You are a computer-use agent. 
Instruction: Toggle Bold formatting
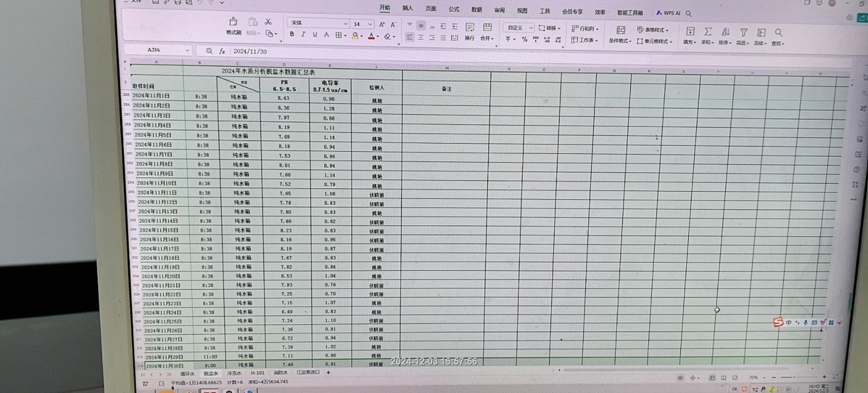tap(292, 34)
